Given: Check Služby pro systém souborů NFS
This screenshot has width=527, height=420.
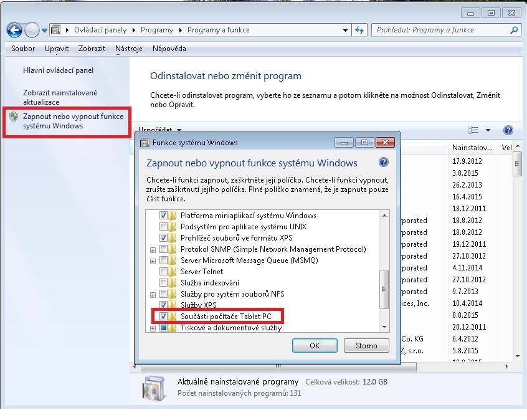Looking at the screenshot, I should (163, 294).
